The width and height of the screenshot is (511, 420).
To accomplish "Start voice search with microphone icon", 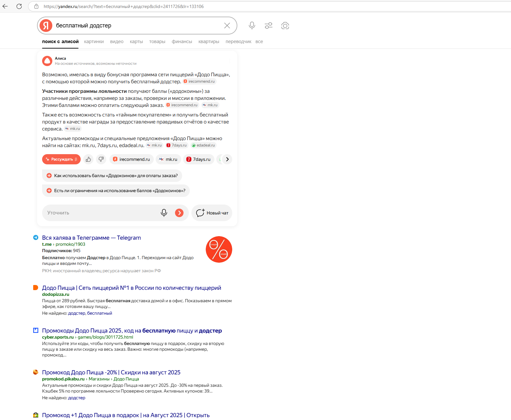I will click(252, 26).
